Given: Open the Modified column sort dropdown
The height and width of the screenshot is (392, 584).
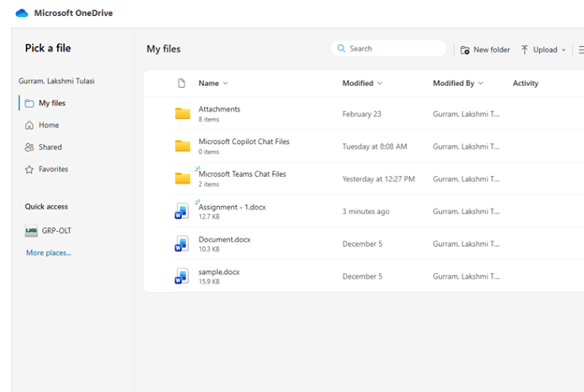Looking at the screenshot, I should pos(380,83).
